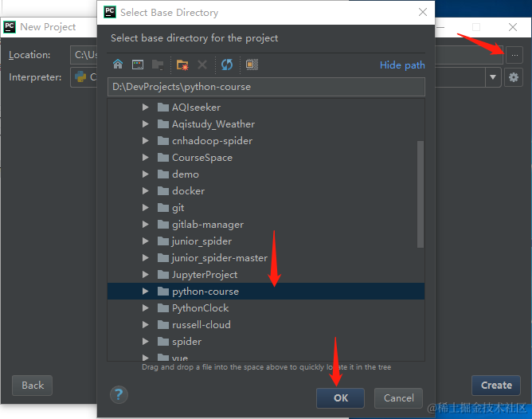Expand the russell-cloud folder
Screen dimensions: 532x419
(145, 324)
